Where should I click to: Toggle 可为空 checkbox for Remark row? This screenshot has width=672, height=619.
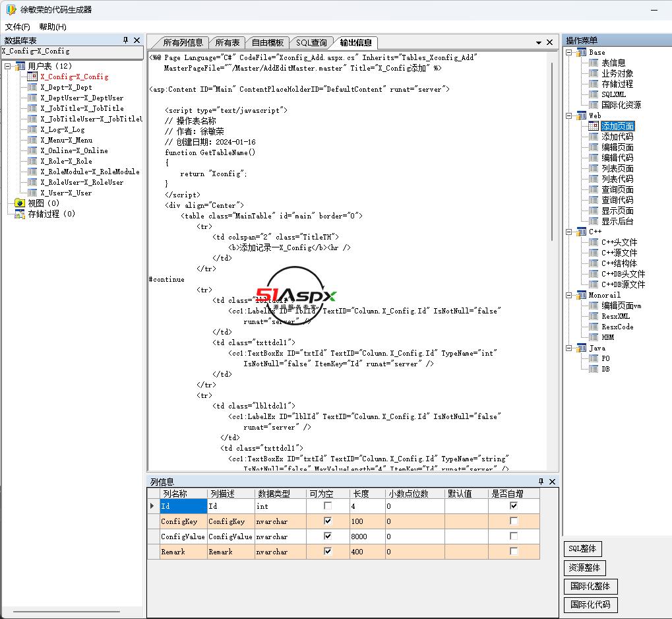click(x=328, y=551)
